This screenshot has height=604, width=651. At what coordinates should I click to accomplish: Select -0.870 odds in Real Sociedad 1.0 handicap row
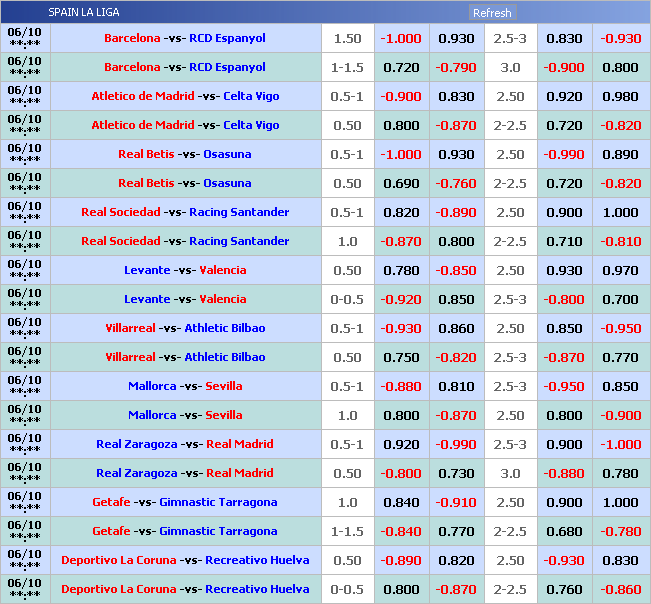coord(400,241)
